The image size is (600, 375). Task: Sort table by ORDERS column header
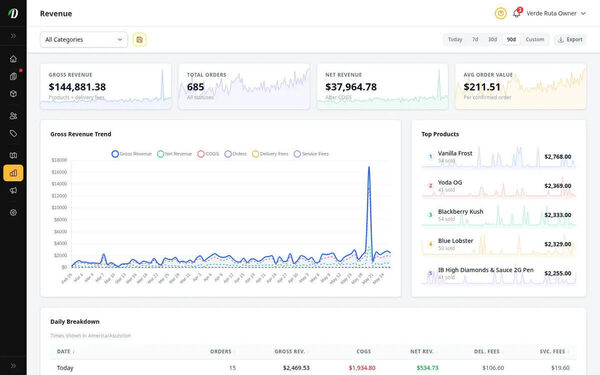pos(221,351)
